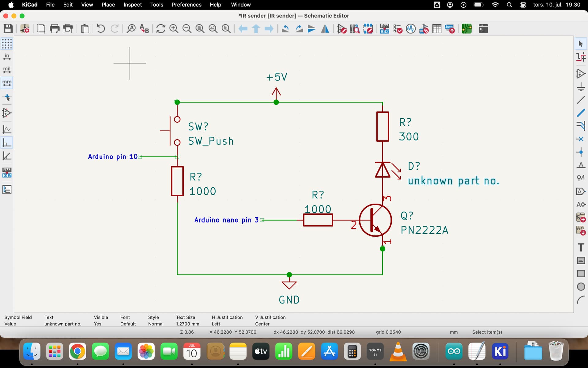
Task: Select the Add Text tool
Action: (581, 247)
